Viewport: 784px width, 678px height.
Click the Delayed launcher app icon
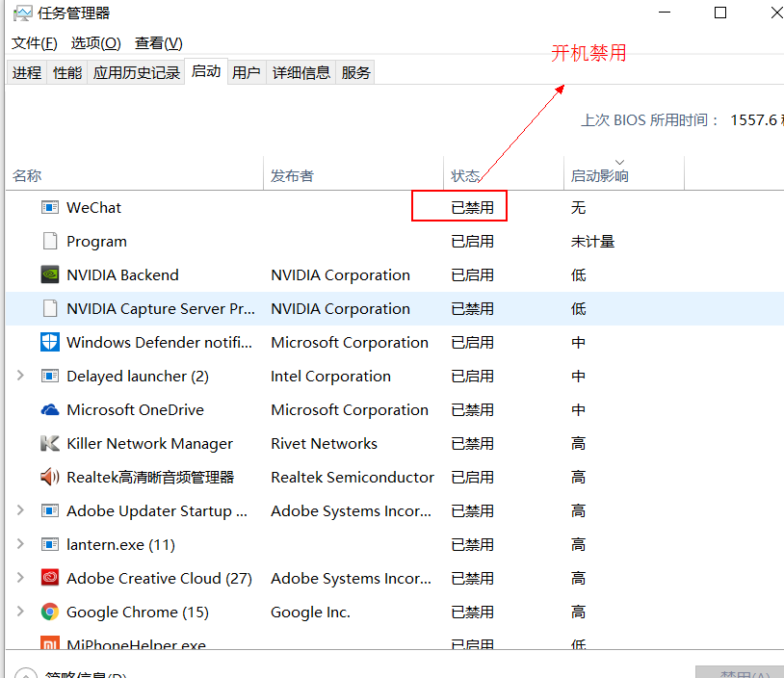coord(49,376)
